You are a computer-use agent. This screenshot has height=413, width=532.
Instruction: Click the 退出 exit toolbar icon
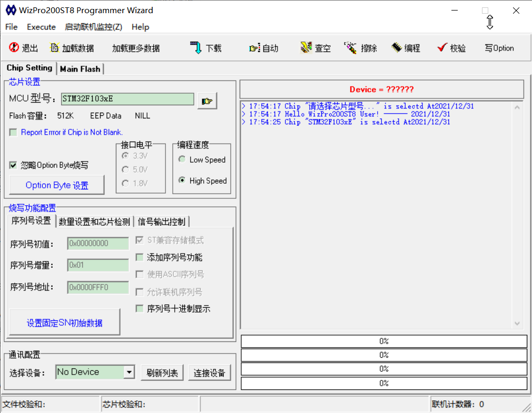pos(14,47)
